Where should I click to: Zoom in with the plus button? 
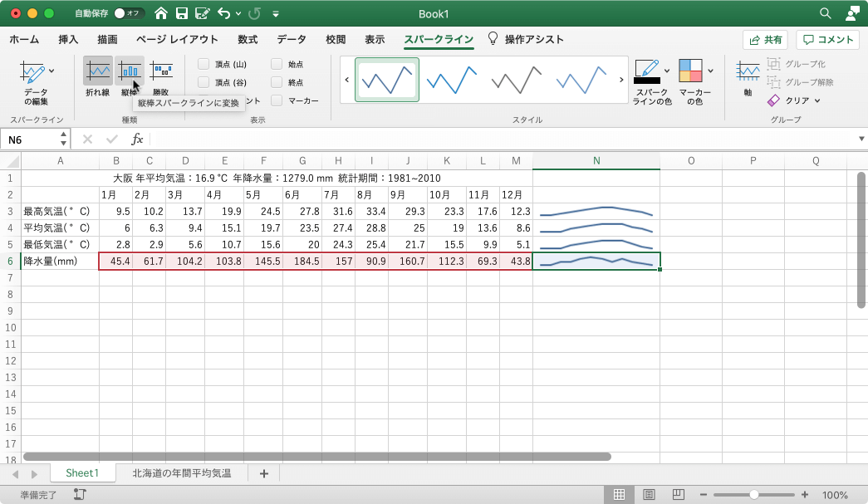coord(804,495)
